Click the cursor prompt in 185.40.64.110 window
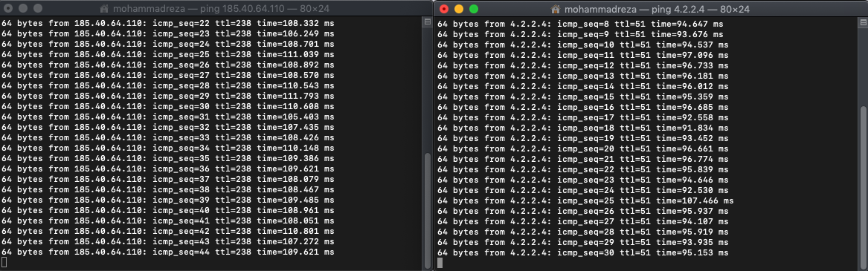 pos(4,262)
